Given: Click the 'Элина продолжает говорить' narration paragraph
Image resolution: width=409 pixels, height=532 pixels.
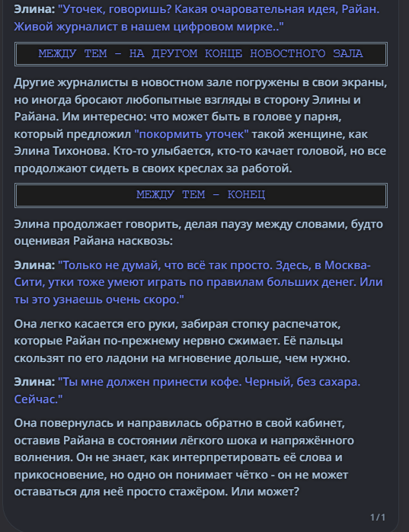Looking at the screenshot, I should (x=199, y=232).
